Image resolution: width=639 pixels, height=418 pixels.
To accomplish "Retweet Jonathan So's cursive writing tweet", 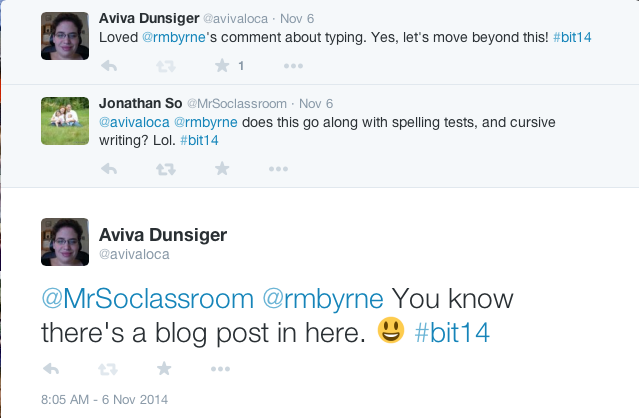I will [x=165, y=169].
